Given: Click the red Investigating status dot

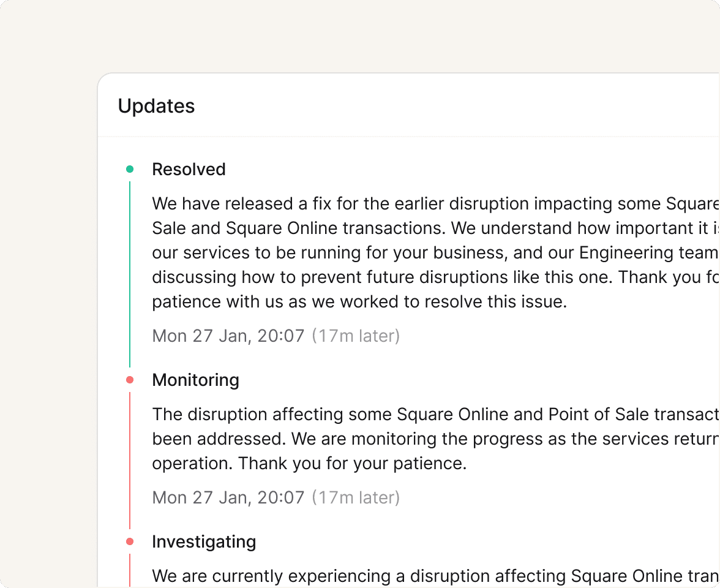Looking at the screenshot, I should point(130,541).
